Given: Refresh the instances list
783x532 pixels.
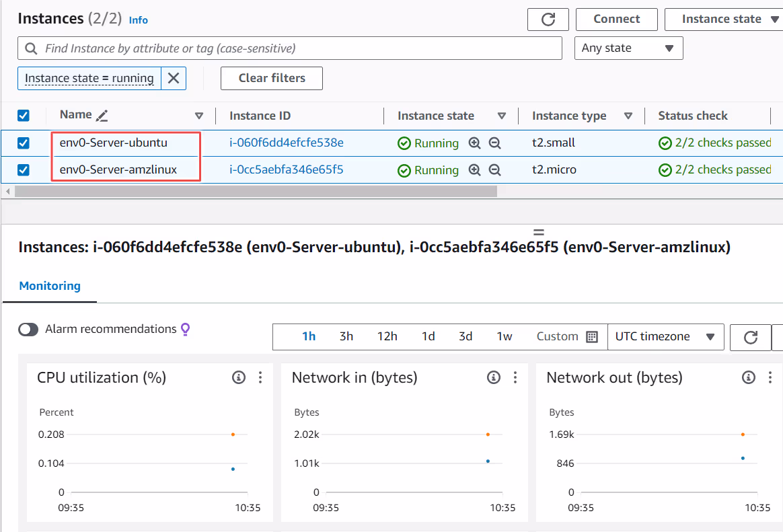Looking at the screenshot, I should pyautogui.click(x=548, y=20).
